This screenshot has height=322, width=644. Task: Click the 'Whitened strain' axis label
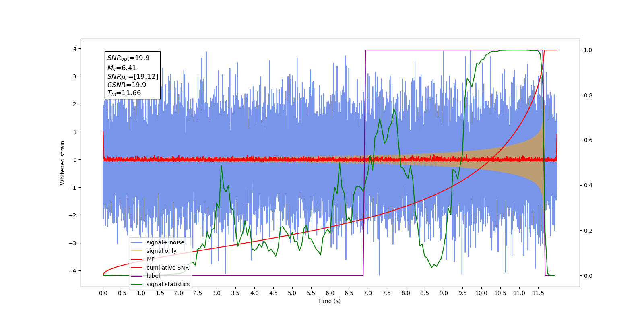tap(62, 163)
